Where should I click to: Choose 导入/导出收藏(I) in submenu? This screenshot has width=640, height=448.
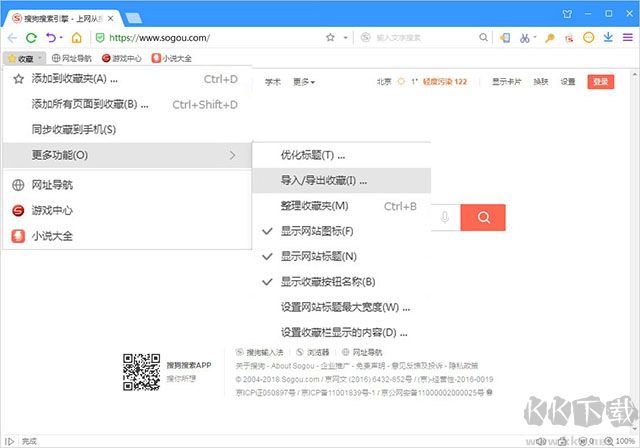point(342,180)
